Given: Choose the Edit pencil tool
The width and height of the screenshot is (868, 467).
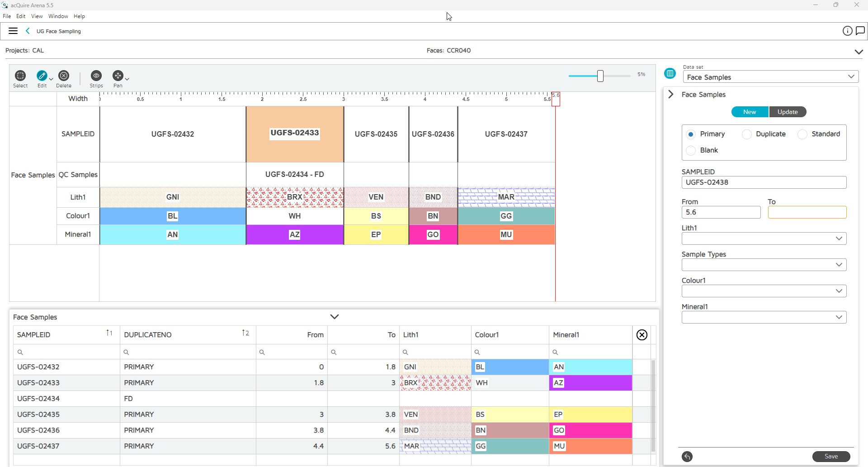Looking at the screenshot, I should coord(42,76).
